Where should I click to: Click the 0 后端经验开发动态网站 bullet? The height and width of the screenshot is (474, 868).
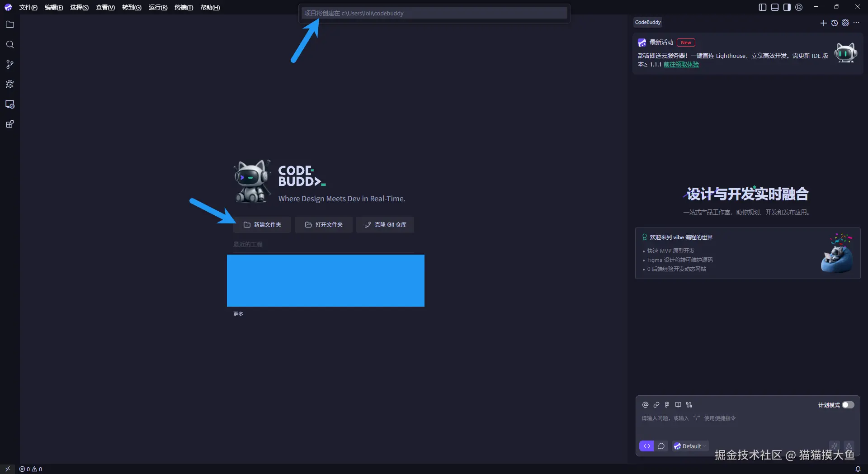(676, 269)
